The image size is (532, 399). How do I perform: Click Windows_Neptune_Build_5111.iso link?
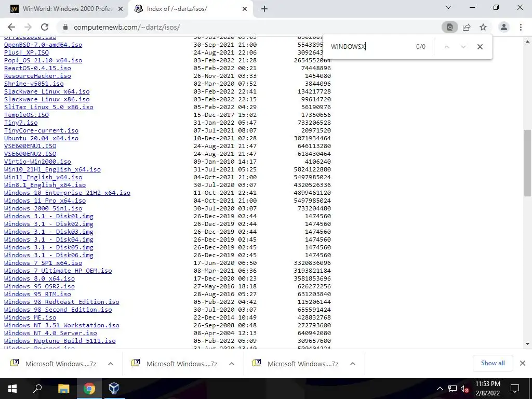(x=60, y=341)
